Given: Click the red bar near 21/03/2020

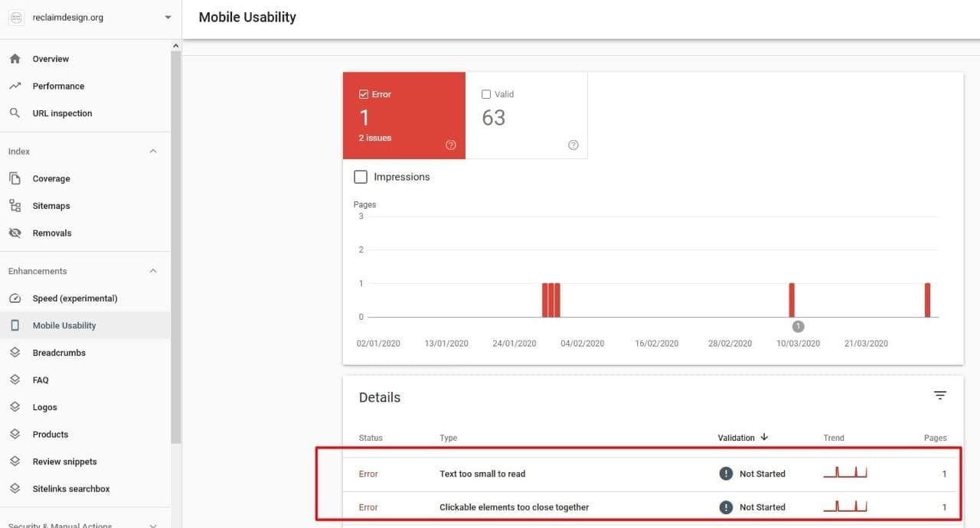Looking at the screenshot, I should coord(927,300).
